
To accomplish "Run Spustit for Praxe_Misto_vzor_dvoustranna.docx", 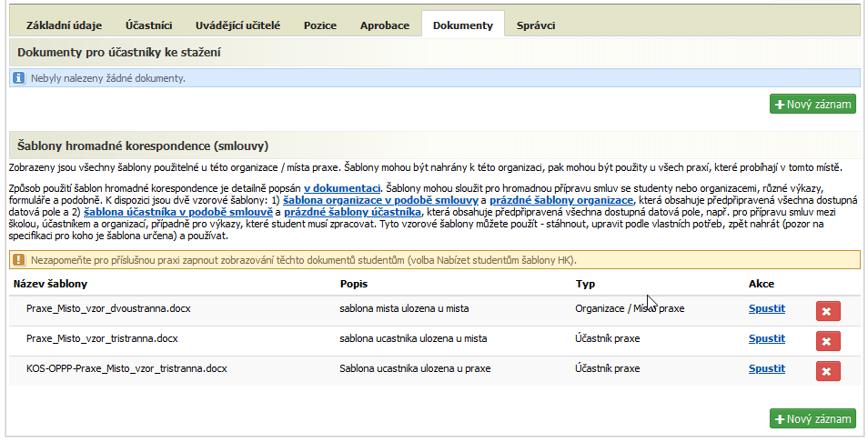I will [767, 308].
